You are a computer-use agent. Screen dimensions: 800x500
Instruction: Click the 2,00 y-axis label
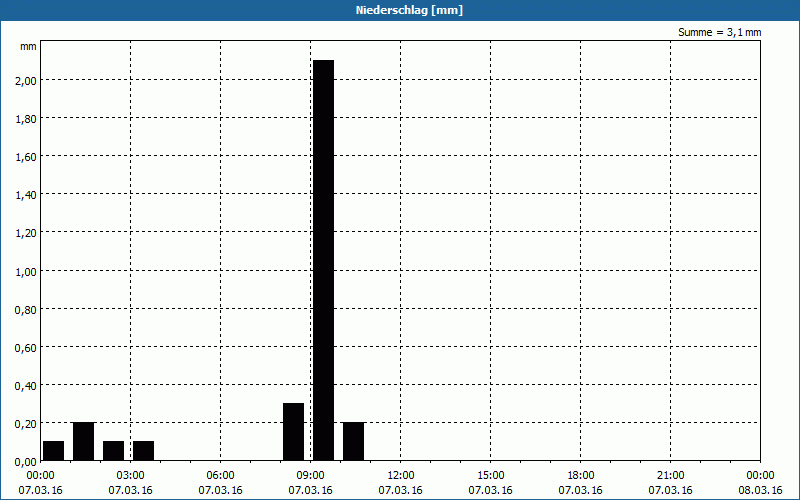pos(26,81)
